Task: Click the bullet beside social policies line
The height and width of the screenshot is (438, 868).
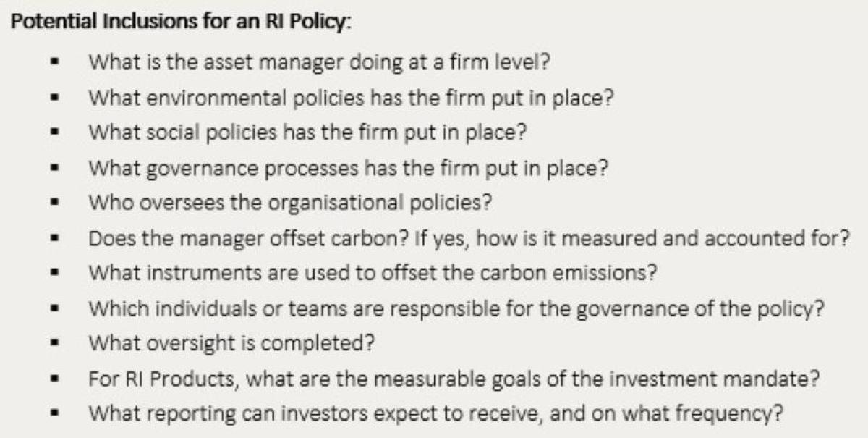Action: pyautogui.click(x=54, y=132)
